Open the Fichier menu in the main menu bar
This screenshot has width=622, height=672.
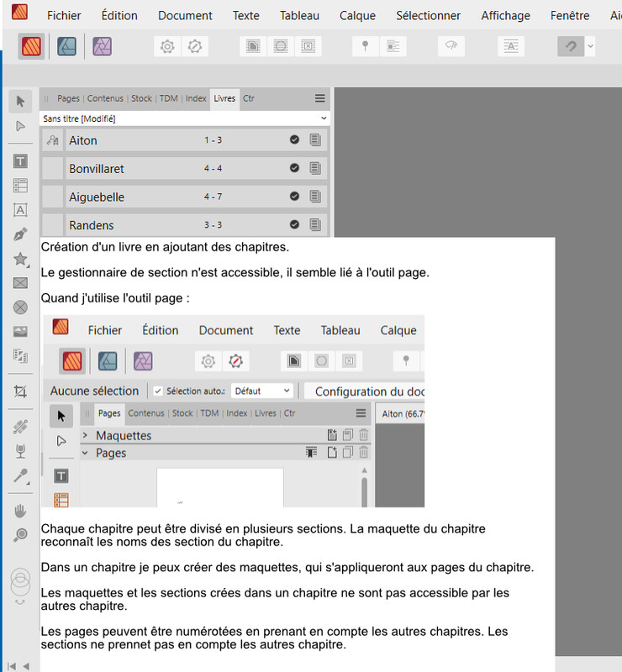[64, 15]
